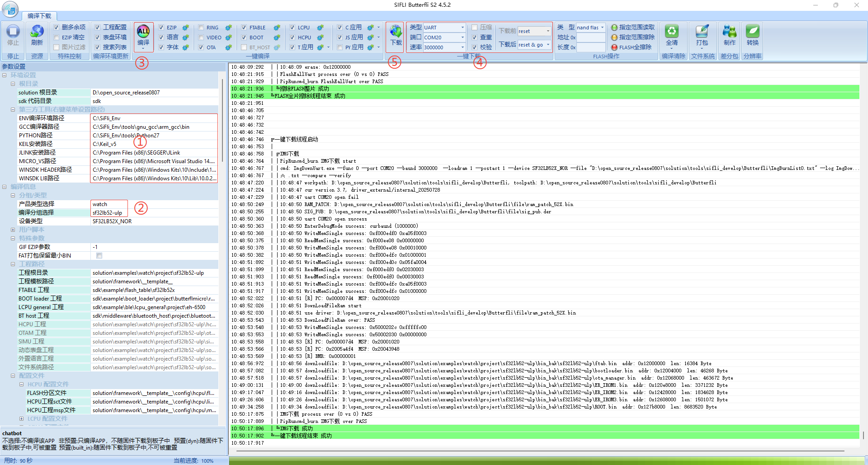The height and width of the screenshot is (465, 868).
Task: Open the 下载前 reset dropdown
Action: [x=548, y=31]
